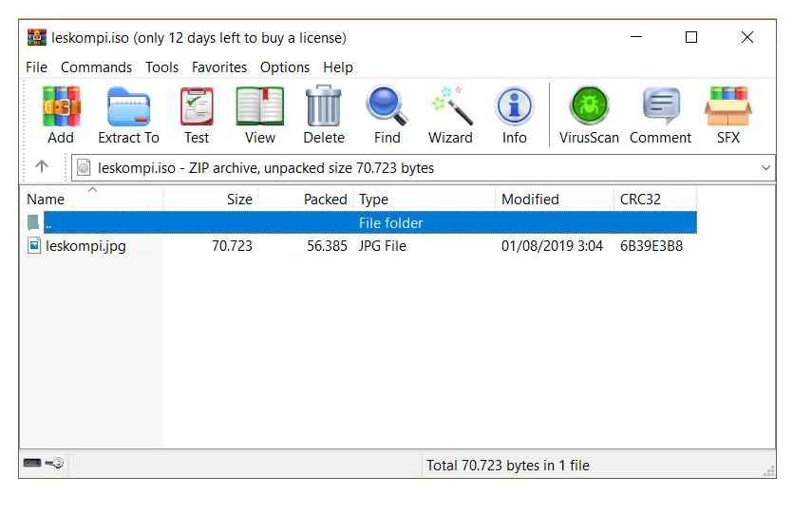Sort by Modified column header
This screenshot has width=812, height=515.
click(x=555, y=199)
